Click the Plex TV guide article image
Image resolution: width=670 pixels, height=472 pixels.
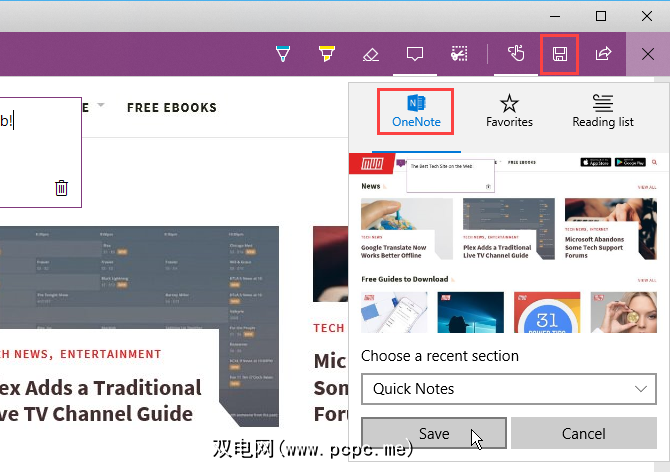139,278
